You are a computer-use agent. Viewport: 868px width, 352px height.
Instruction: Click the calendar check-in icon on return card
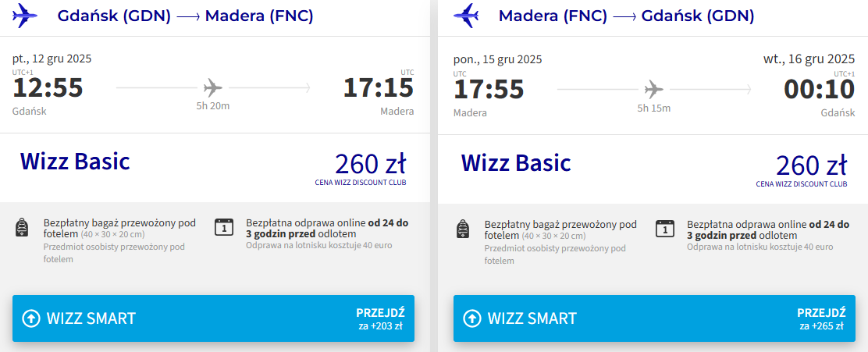664,227
